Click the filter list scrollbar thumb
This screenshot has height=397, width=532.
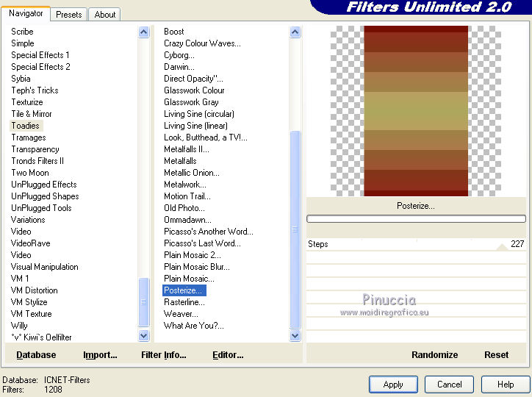pyautogui.click(x=295, y=229)
